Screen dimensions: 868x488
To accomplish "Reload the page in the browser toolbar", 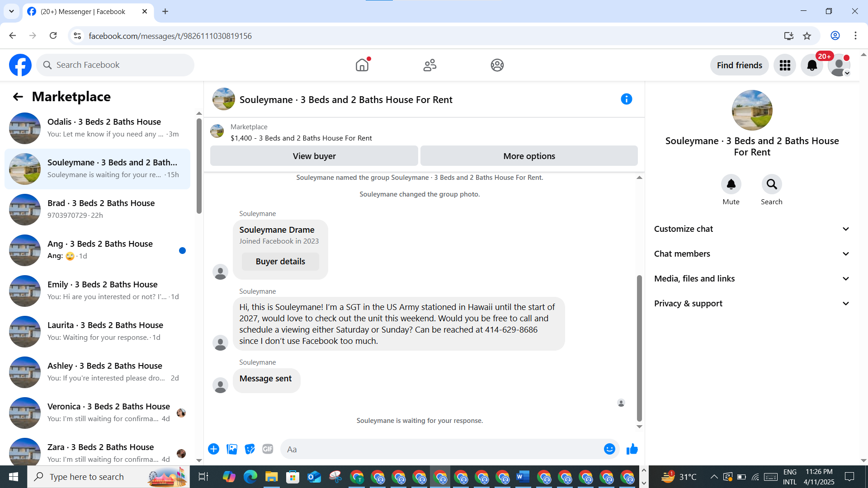I will click(x=53, y=36).
